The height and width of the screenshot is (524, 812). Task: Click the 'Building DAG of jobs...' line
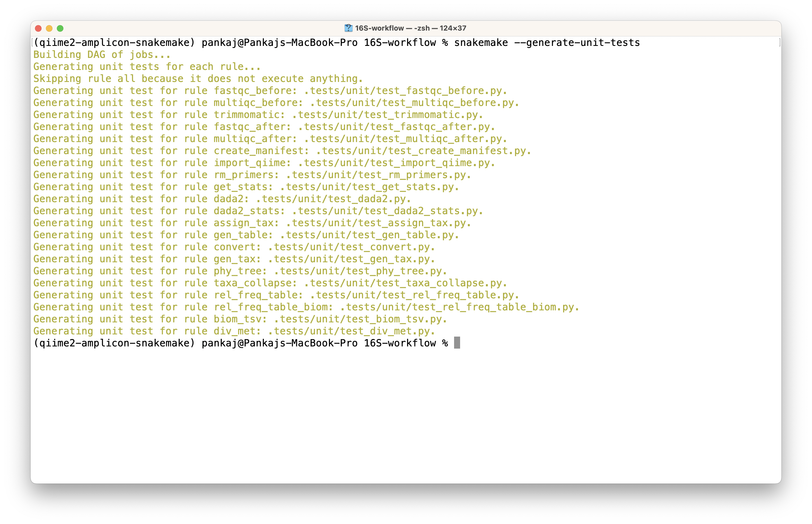point(102,54)
